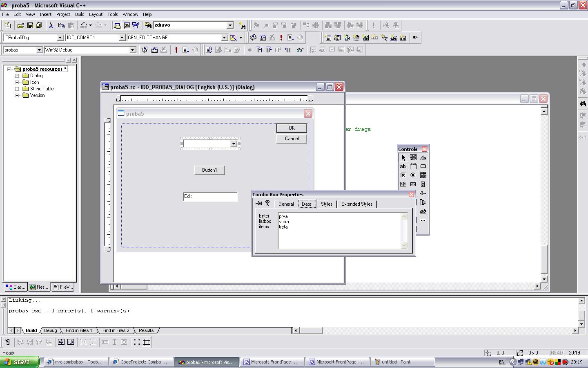Click the Cut scissors icon
Image resolution: width=588 pixels, height=368 pixels.
pos(51,25)
